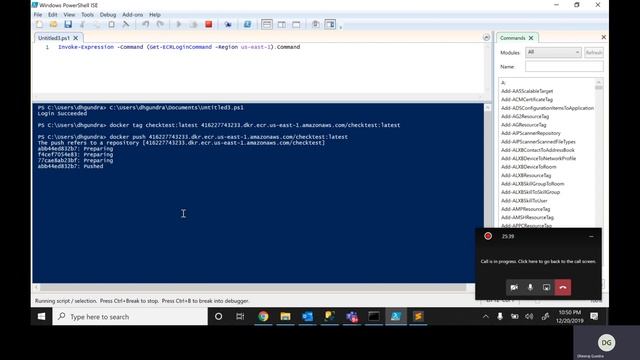Image resolution: width=640 pixels, height=360 pixels.
Task: Show Script Pane Right layout icon
Action: click(282, 24)
